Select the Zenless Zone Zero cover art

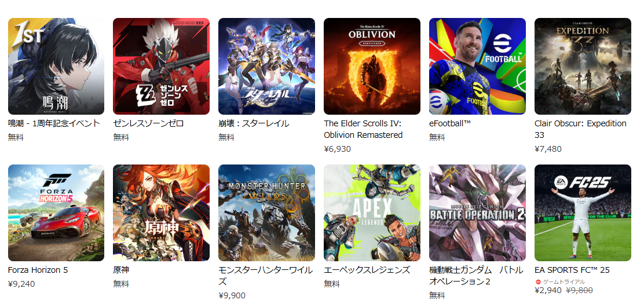pos(162,66)
